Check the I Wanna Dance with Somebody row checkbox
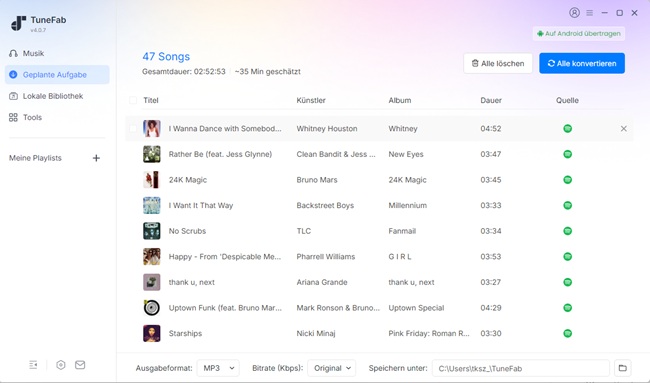Image resolution: width=650 pixels, height=383 pixels. click(x=133, y=129)
